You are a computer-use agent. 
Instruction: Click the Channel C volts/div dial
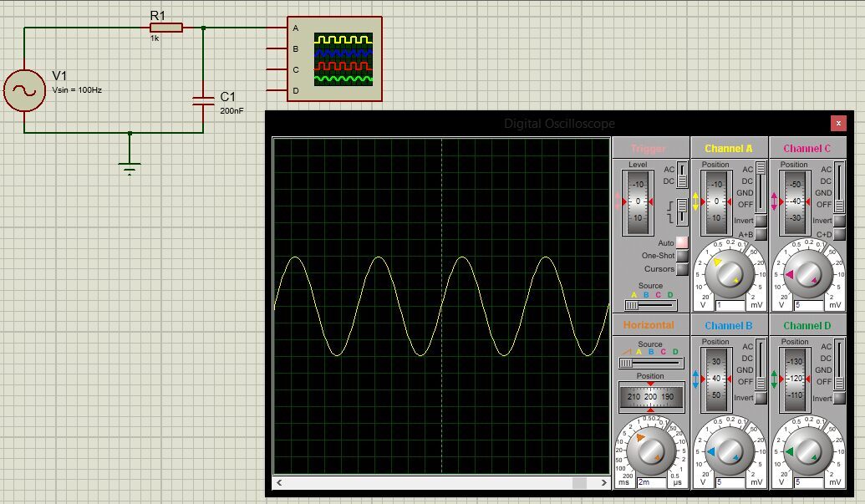(x=807, y=273)
